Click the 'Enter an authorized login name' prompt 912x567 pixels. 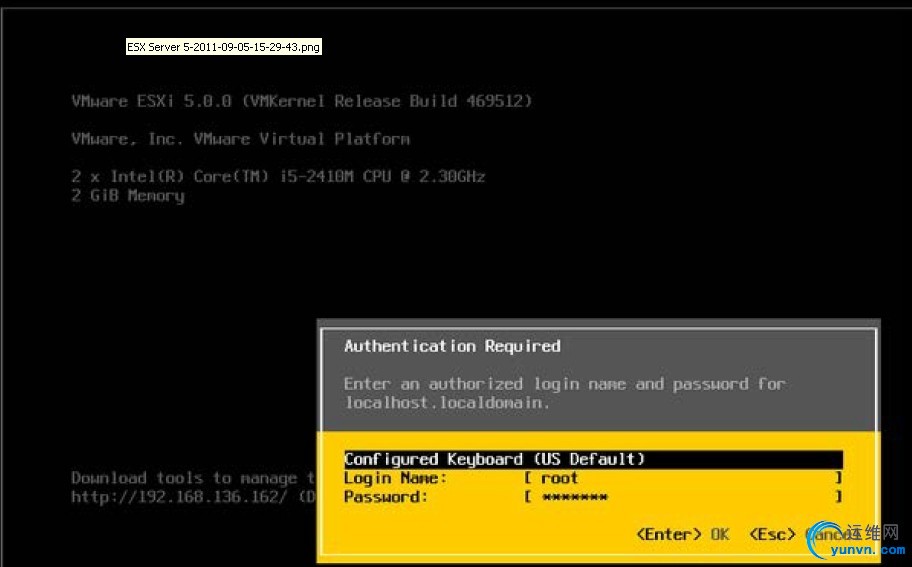tap(564, 384)
